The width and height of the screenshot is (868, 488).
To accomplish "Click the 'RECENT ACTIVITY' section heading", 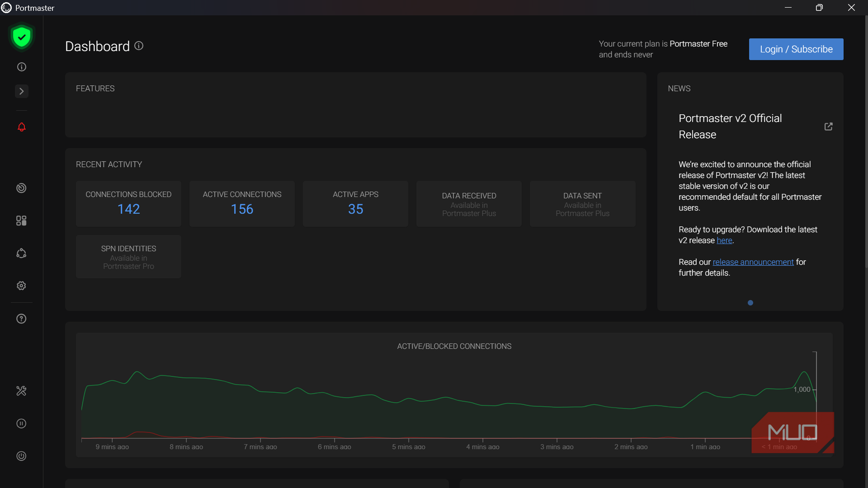I will [109, 164].
